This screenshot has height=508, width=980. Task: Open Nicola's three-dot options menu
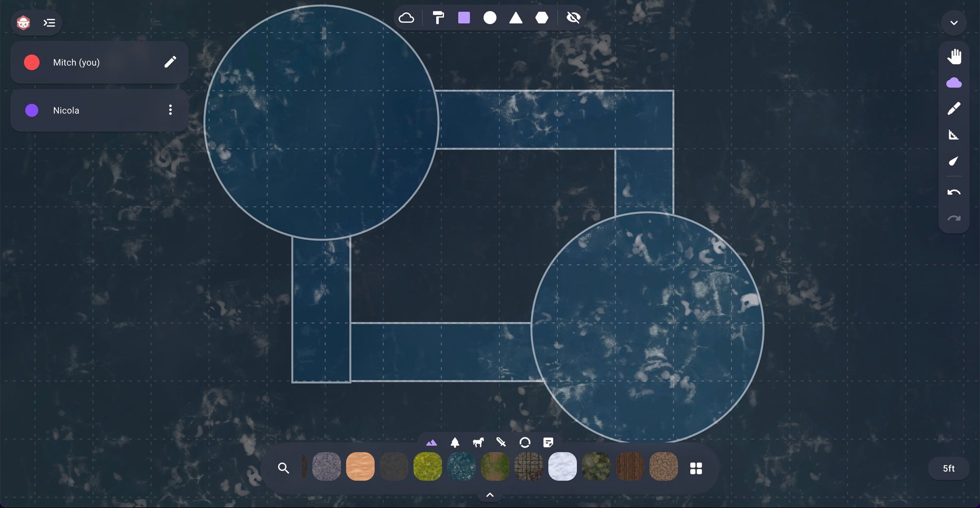(170, 110)
